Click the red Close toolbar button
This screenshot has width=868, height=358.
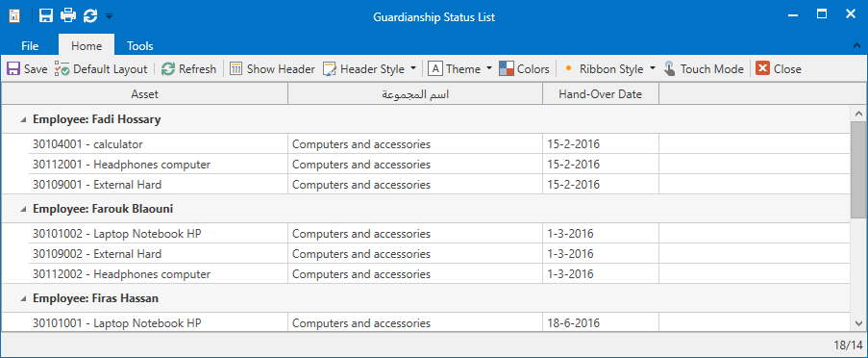(778, 68)
